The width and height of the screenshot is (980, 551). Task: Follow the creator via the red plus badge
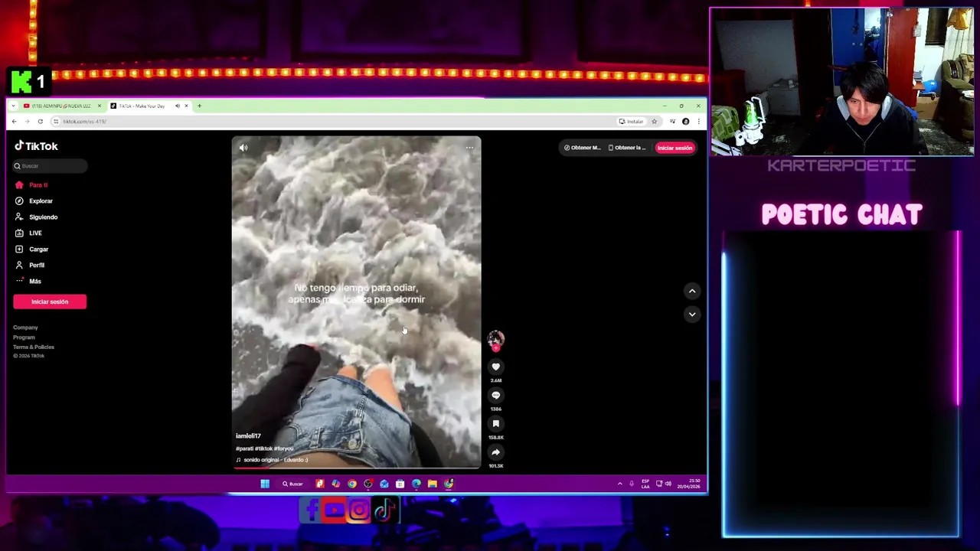point(495,348)
